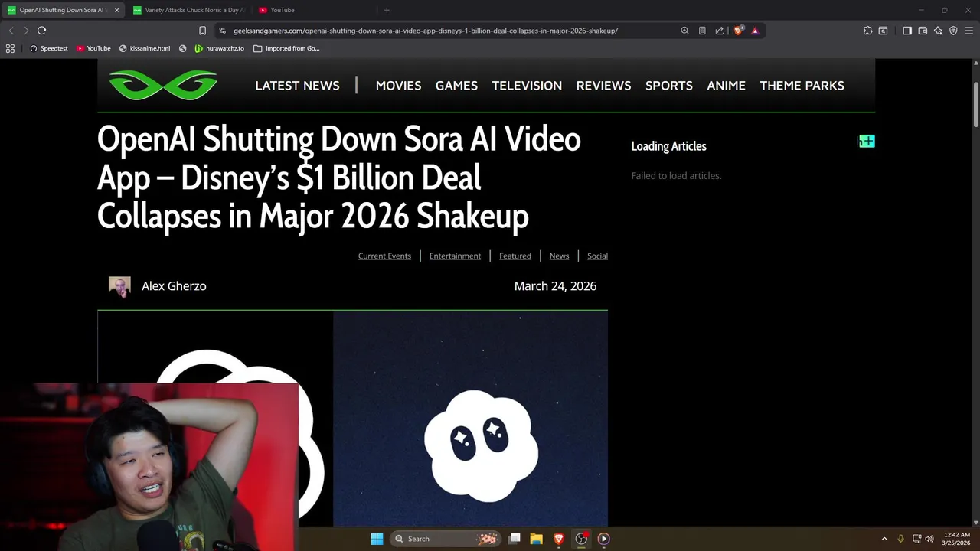The width and height of the screenshot is (980, 551).
Task: Click the green plus icon beside Loading Articles
Action: 867,142
